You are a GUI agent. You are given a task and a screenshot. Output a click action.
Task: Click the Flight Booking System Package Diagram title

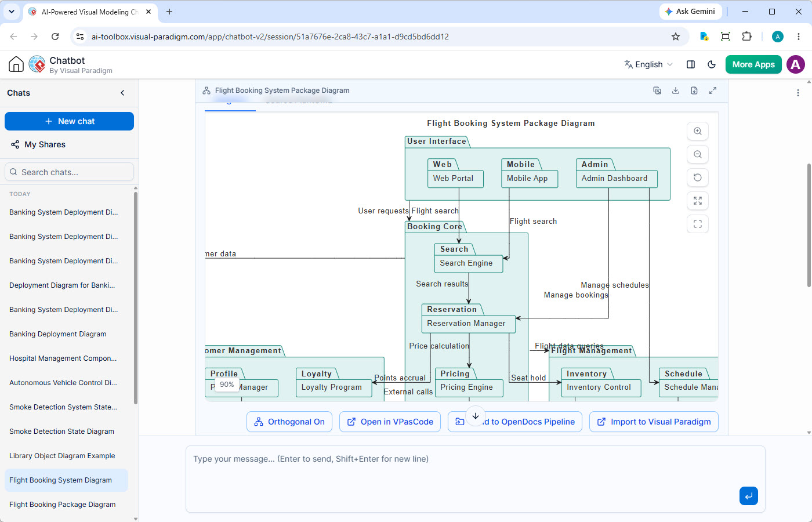point(282,90)
